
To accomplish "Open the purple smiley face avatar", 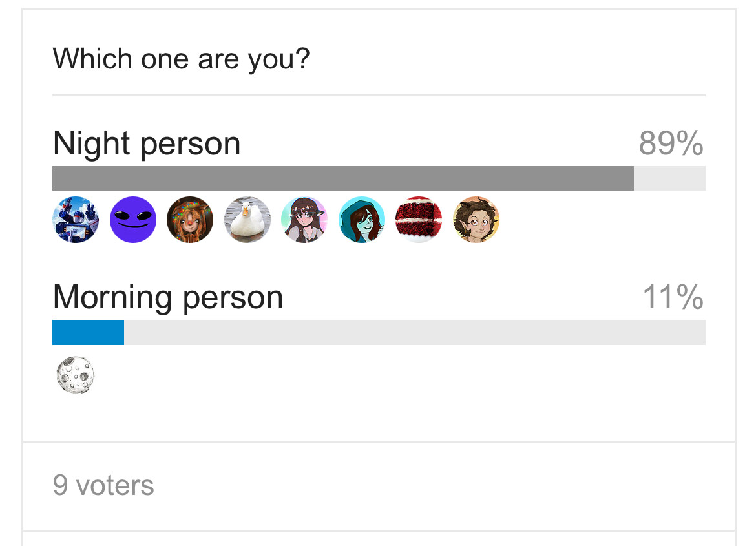I will click(133, 220).
